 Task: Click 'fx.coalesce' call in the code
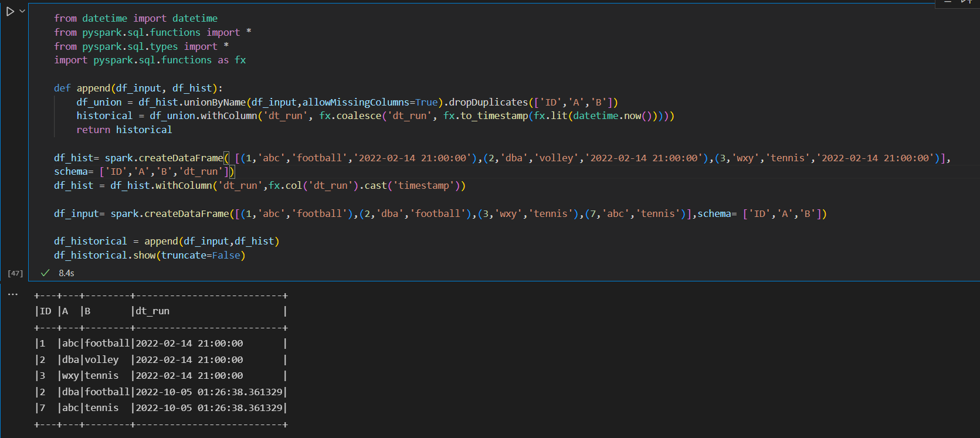click(350, 116)
